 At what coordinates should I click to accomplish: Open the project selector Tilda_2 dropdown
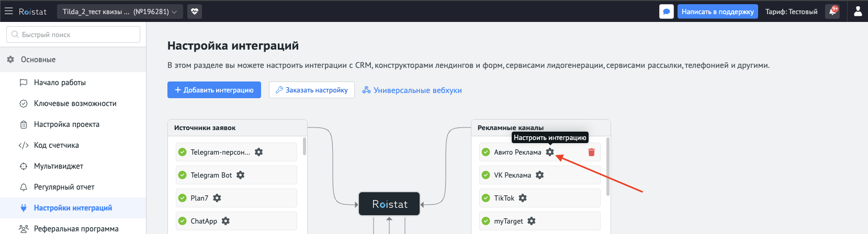119,11
